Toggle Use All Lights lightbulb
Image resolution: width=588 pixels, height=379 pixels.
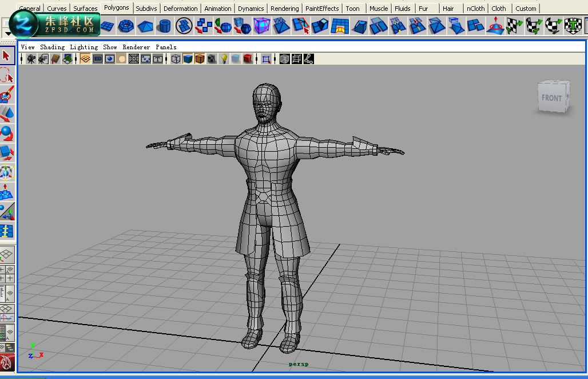224,59
